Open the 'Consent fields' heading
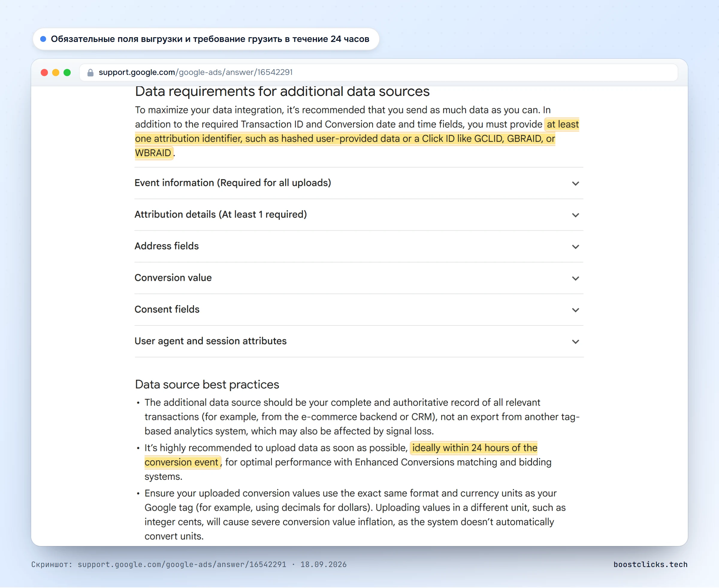 point(167,309)
